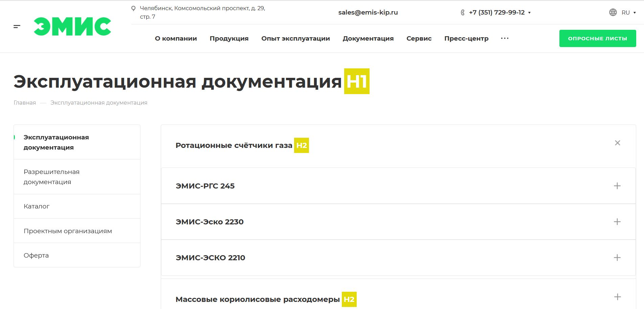The image size is (644, 309).
Task: Click the ЭМИС logo
Action: pyautogui.click(x=72, y=26)
